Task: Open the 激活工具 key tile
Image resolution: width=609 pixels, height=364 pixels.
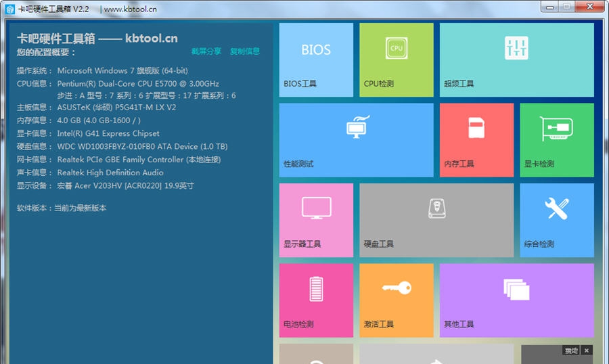Action: click(396, 300)
